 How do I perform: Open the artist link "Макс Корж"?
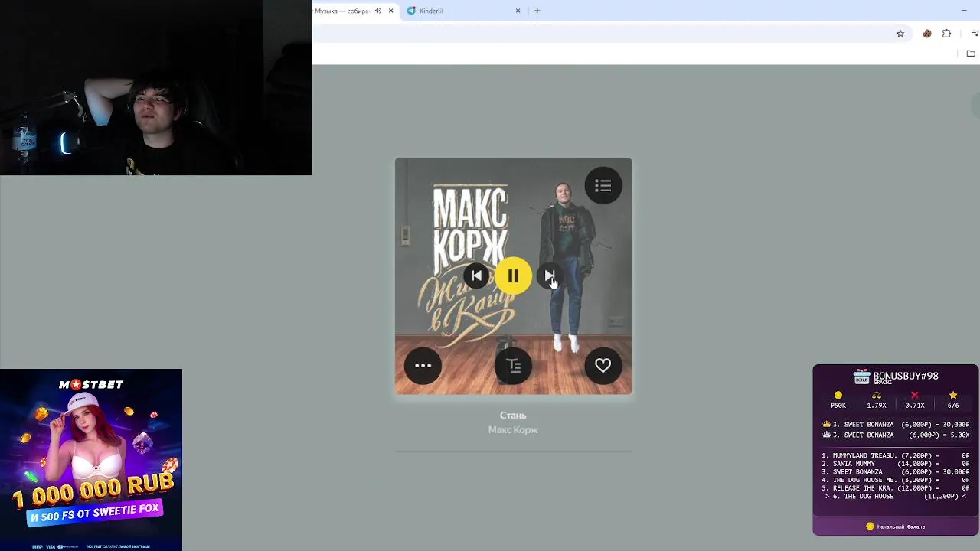pos(513,430)
